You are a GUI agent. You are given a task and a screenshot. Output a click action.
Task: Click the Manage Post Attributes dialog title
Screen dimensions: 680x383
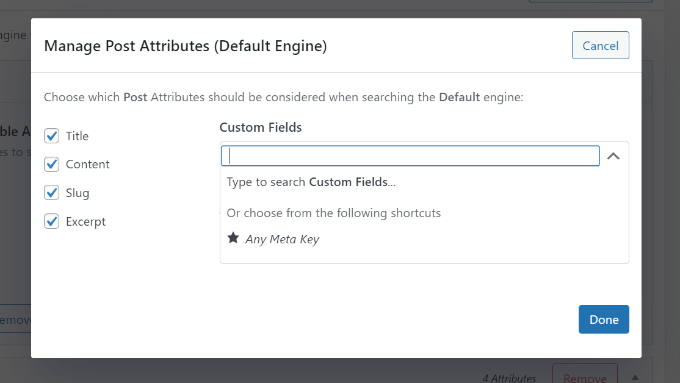186,46
